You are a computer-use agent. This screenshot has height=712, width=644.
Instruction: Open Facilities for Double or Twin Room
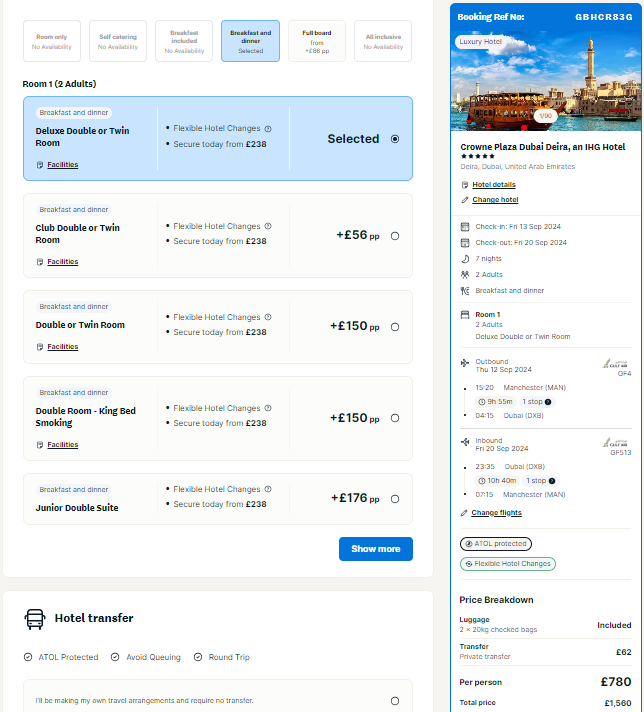click(63, 346)
